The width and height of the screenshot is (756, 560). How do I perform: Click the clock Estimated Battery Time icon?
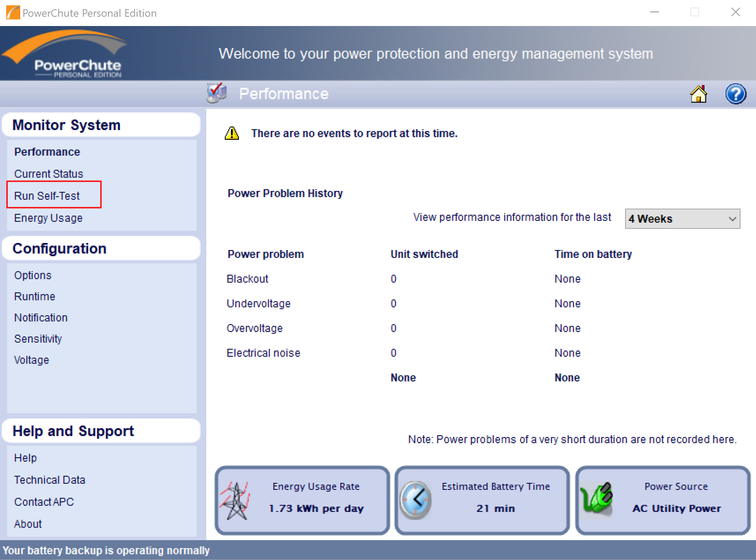click(416, 500)
